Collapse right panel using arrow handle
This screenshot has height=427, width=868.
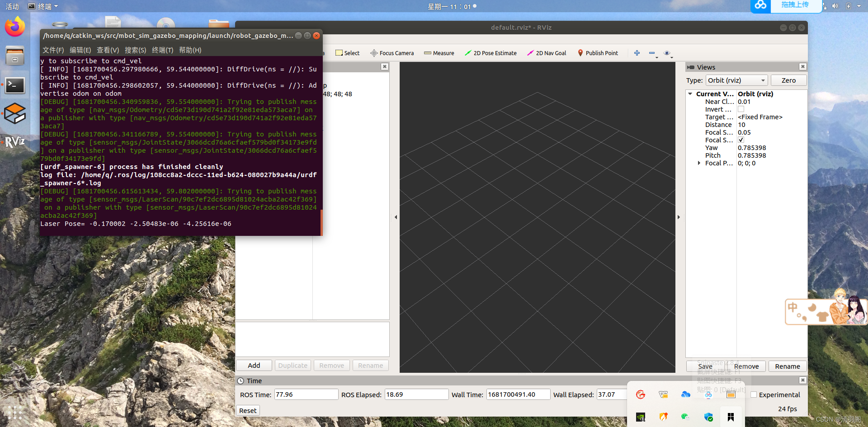(679, 217)
